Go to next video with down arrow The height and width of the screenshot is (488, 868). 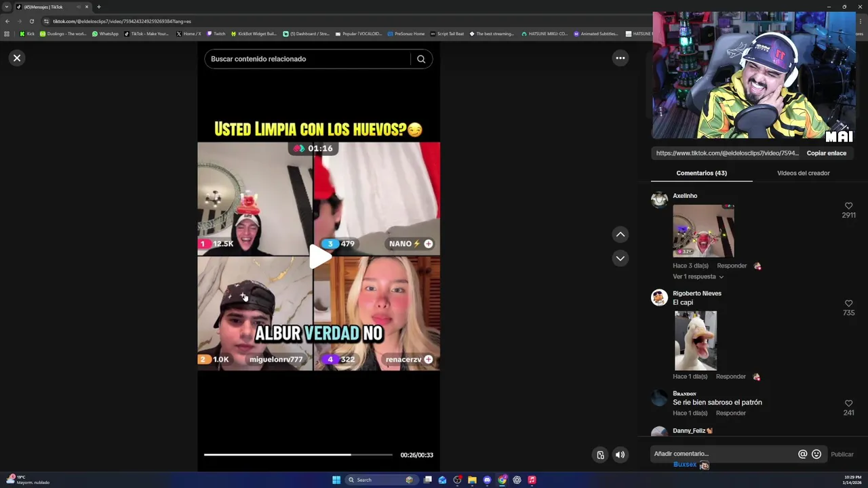click(620, 258)
